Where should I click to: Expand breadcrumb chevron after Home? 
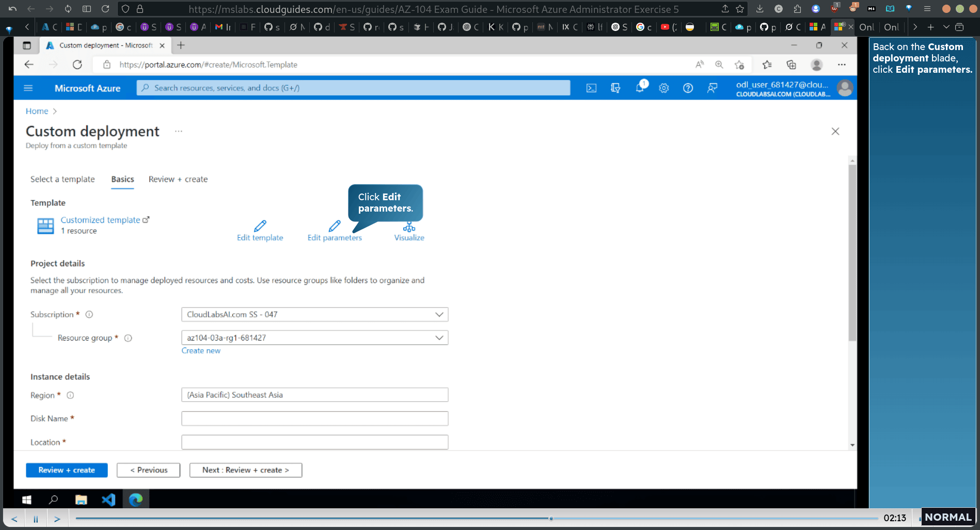pos(55,111)
